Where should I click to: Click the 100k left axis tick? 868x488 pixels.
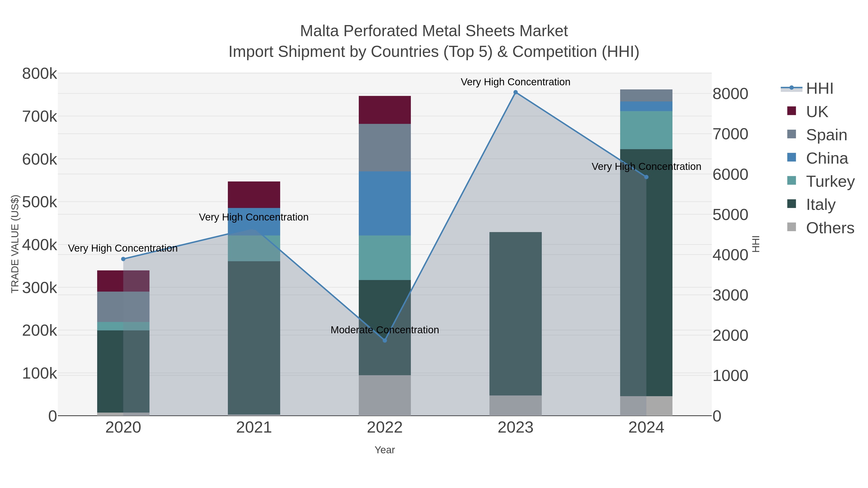point(40,374)
